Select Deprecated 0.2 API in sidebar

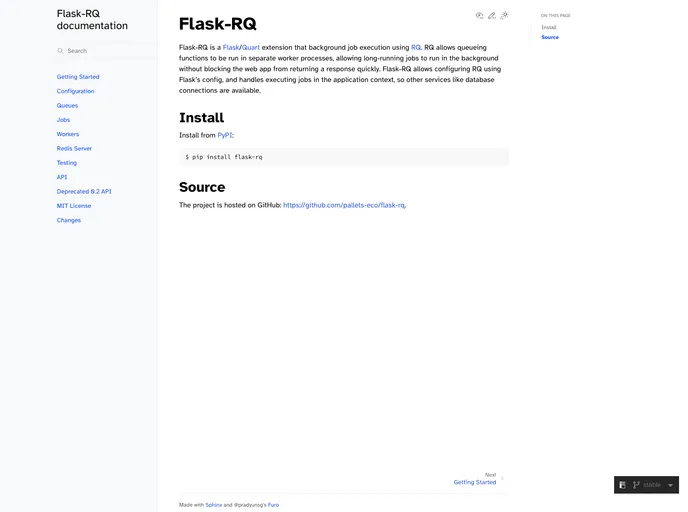(84, 191)
